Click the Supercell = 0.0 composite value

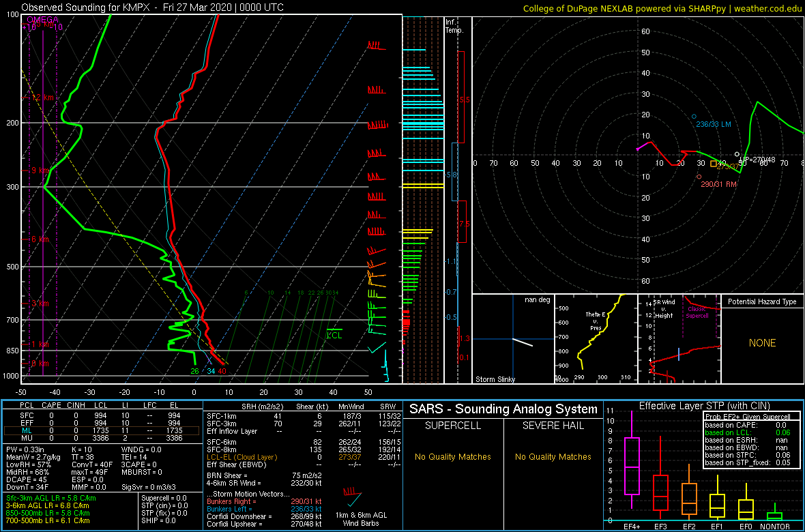[165, 498]
